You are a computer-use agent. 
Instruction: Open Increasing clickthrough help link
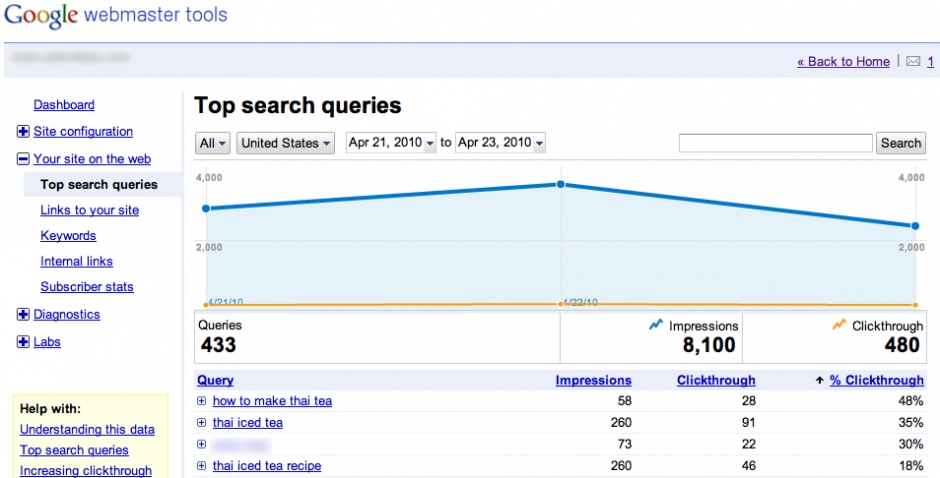coord(86,471)
